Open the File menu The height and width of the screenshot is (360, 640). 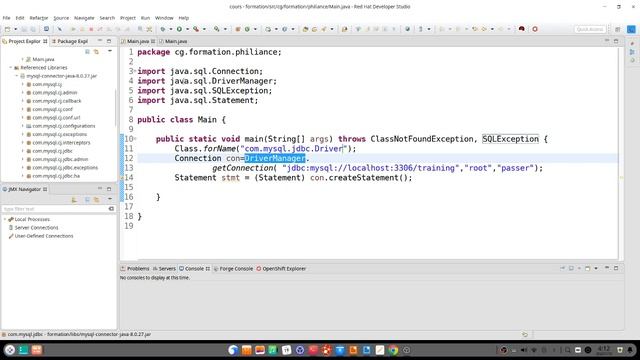tap(7, 18)
